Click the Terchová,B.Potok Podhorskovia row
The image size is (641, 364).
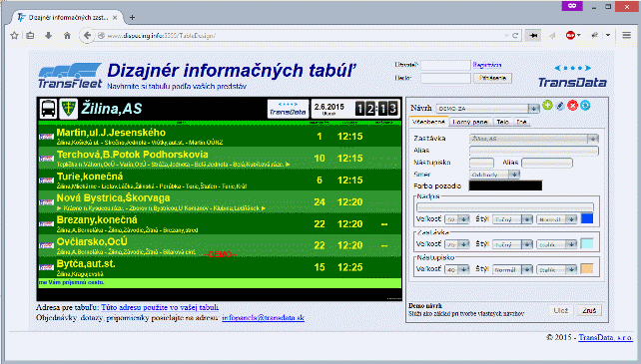220,159
